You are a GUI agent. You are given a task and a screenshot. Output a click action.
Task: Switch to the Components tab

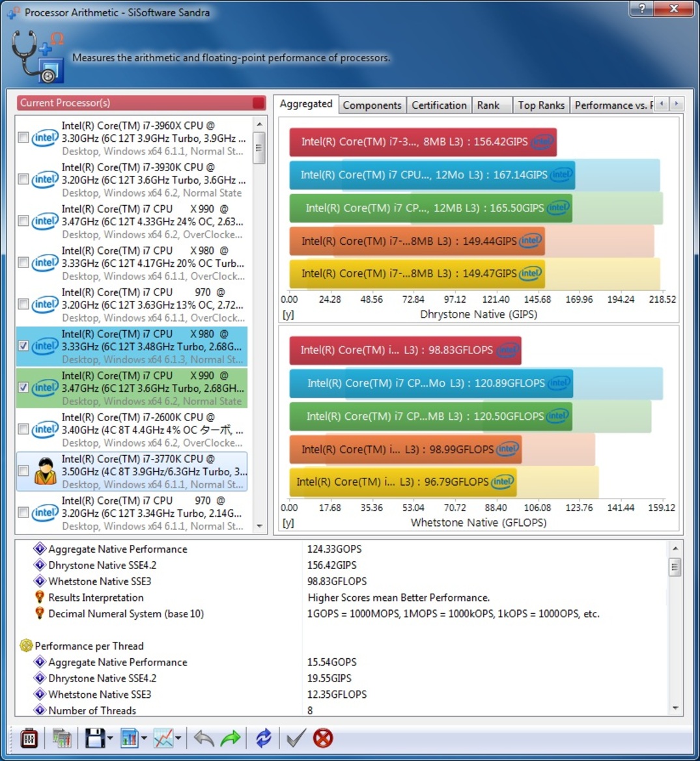[x=372, y=105]
